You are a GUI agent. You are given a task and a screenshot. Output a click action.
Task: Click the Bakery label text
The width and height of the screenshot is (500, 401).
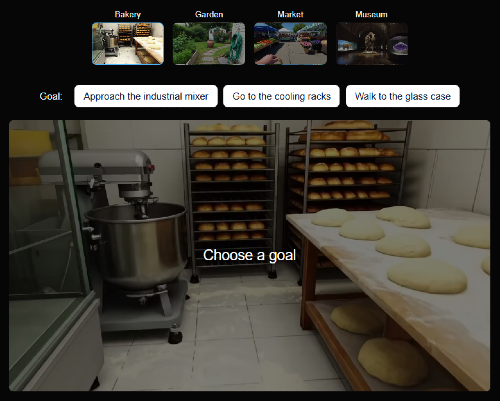pyautogui.click(x=128, y=14)
